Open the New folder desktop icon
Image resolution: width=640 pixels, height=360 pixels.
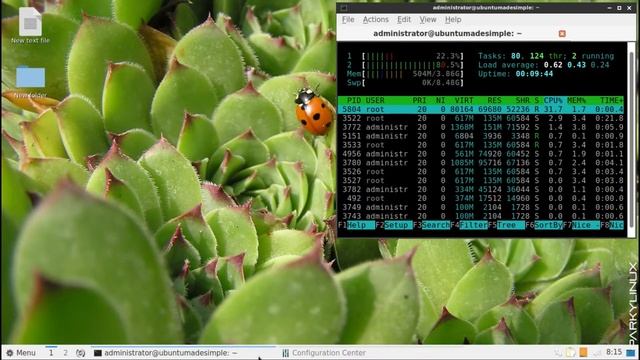[30, 82]
